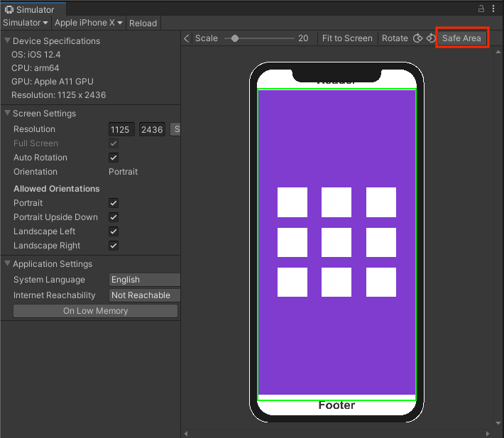
Task: Collapse Application Settings section
Action: click(7, 263)
